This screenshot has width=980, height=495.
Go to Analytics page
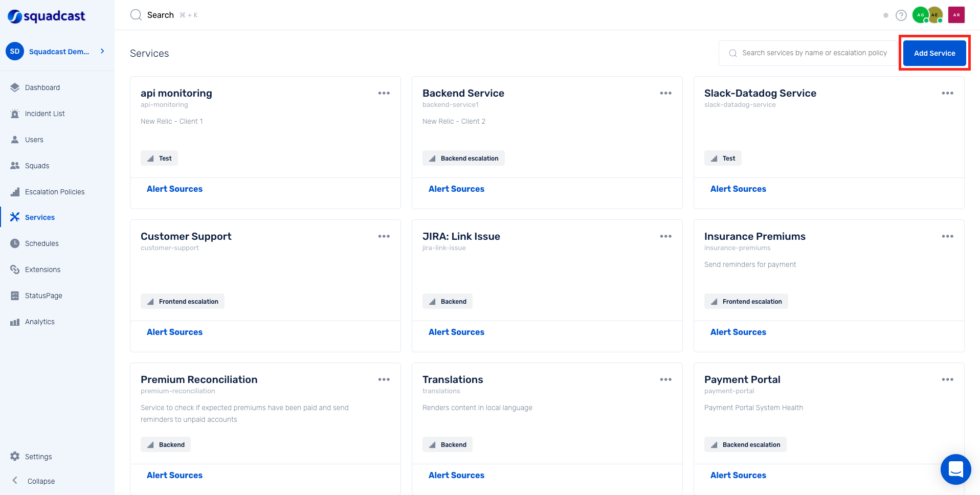[x=40, y=322]
